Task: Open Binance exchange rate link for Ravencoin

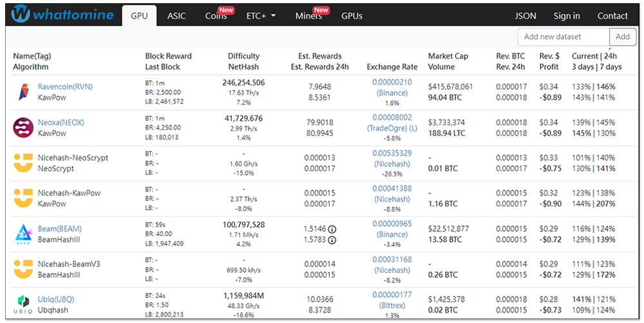Action: pos(392,93)
